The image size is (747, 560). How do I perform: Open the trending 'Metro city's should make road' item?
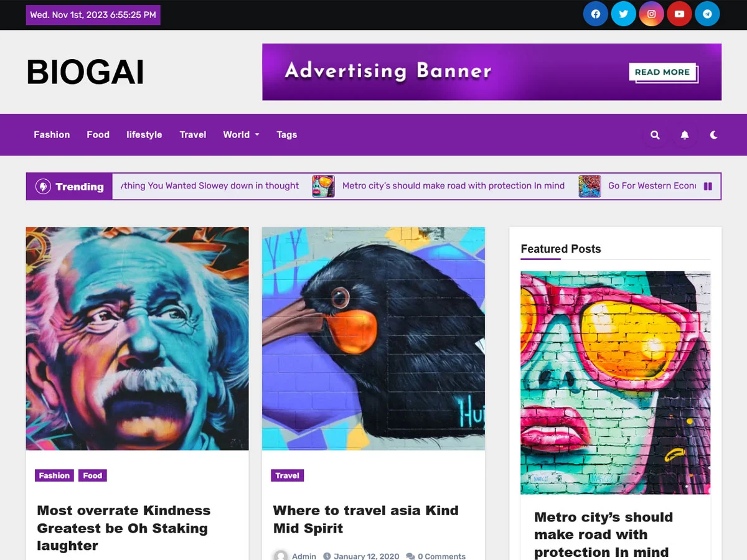click(453, 185)
